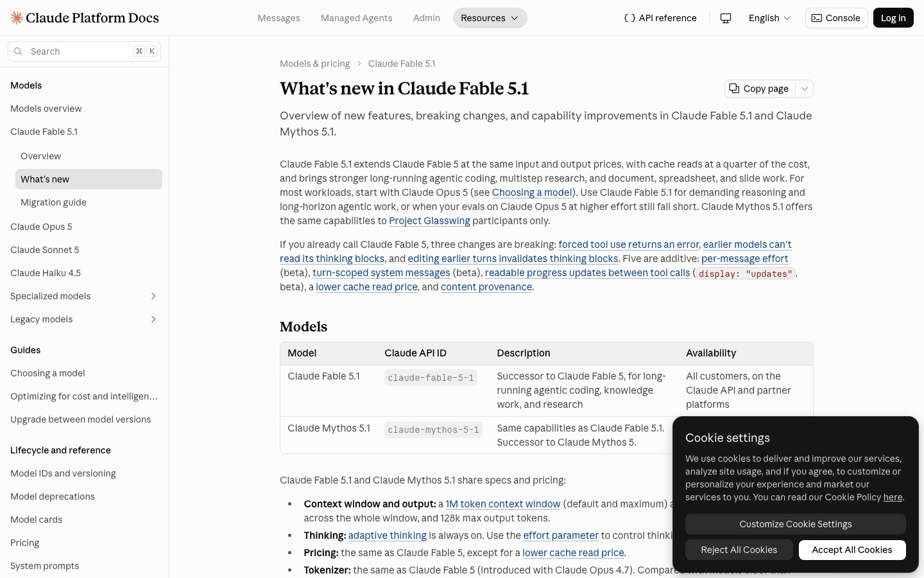
Task: Open Cookie Policy here link
Action: coord(893,497)
